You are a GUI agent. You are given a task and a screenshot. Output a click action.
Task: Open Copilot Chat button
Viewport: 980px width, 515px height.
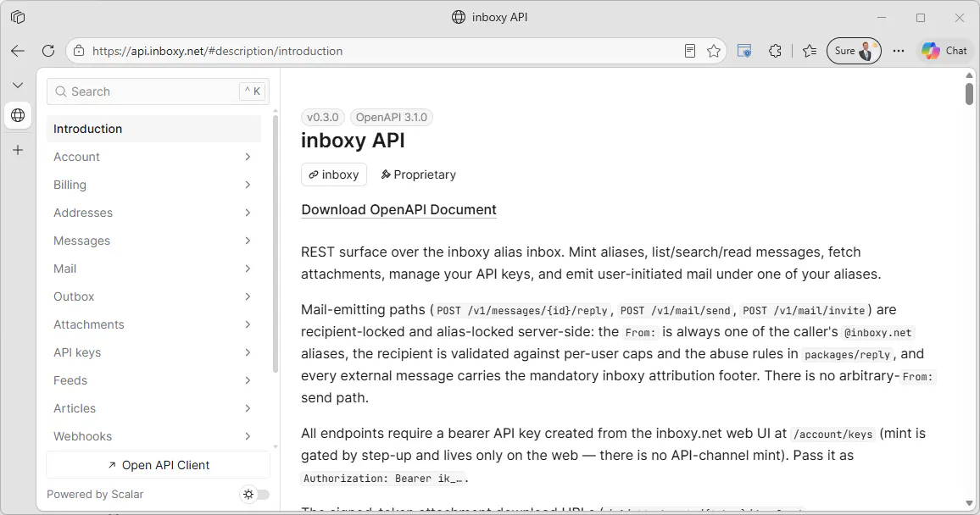tap(944, 51)
